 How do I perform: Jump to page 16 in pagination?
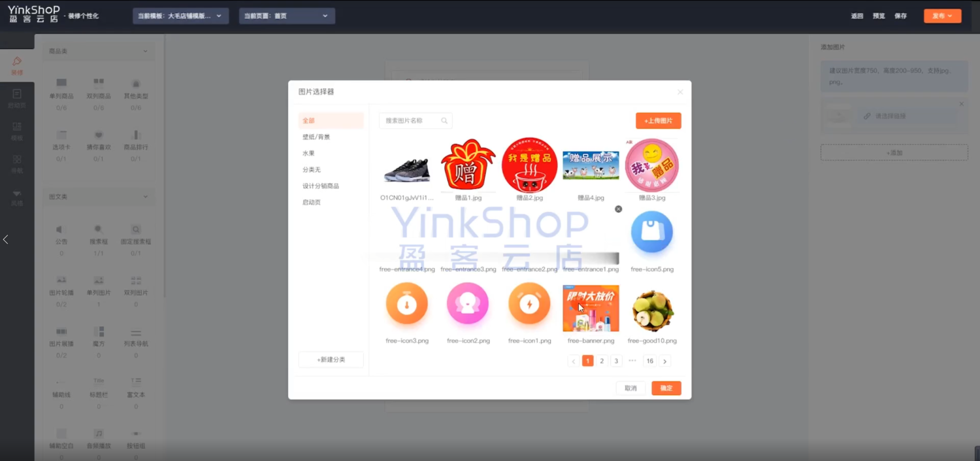[649, 361]
